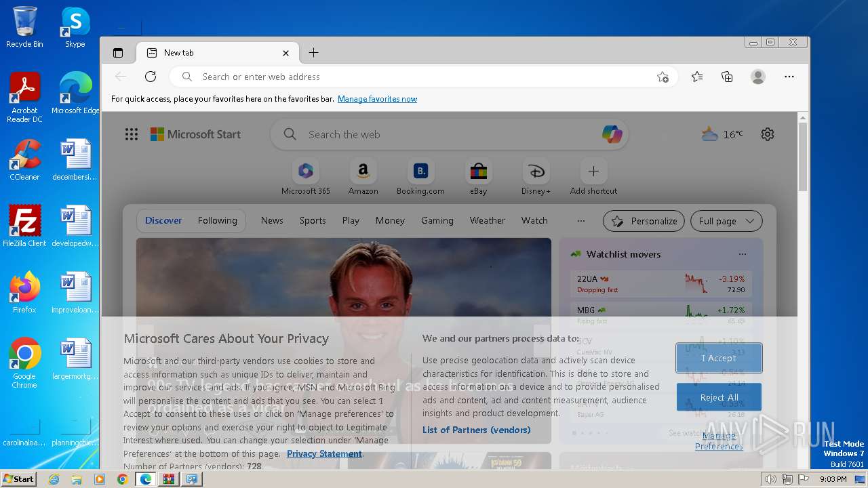Open the Firefox desktop shortcut
868x488 pixels.
(x=24, y=292)
